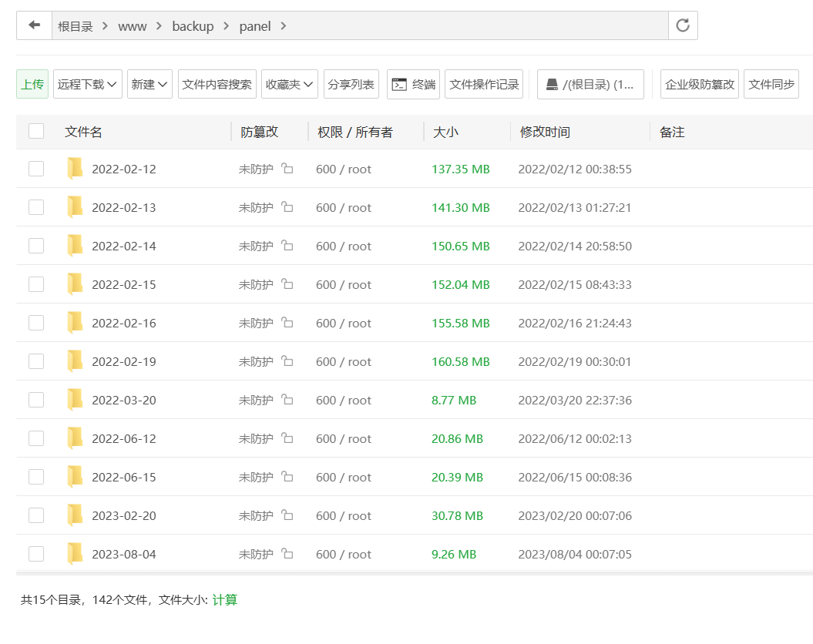Check the box for 2023-02-20
This screenshot has height=644, width=813.
click(36, 515)
